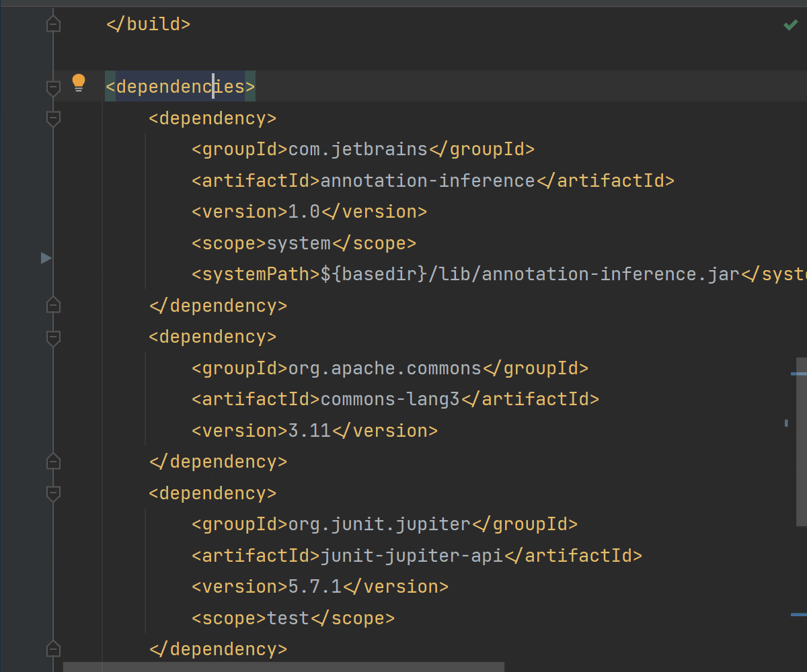This screenshot has height=672, width=807.
Task: Click the gray triangle gutter marker
Action: tap(46, 258)
